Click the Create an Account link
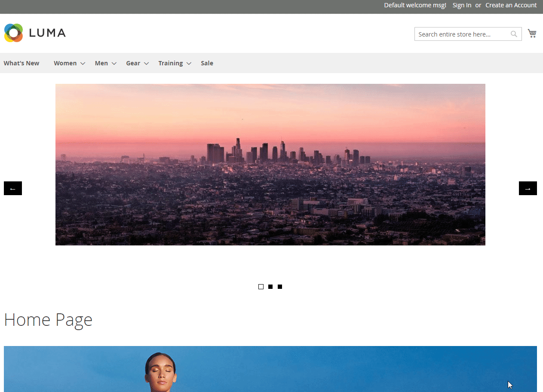 (511, 5)
